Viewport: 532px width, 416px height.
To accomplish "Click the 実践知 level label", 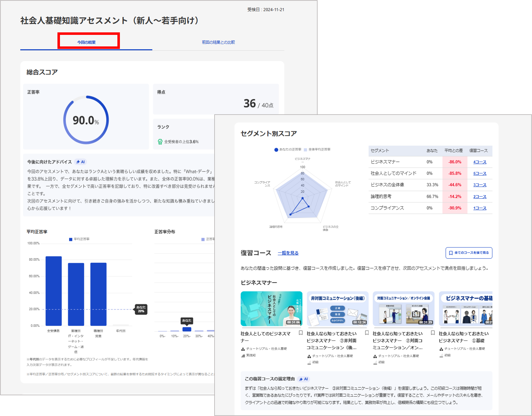I will (x=251, y=355).
